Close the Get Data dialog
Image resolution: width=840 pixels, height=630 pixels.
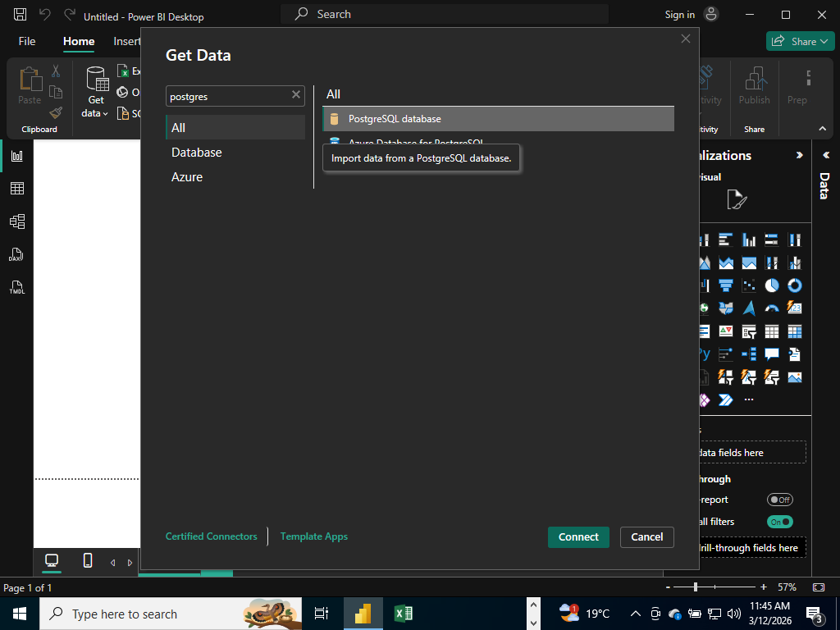(x=685, y=39)
